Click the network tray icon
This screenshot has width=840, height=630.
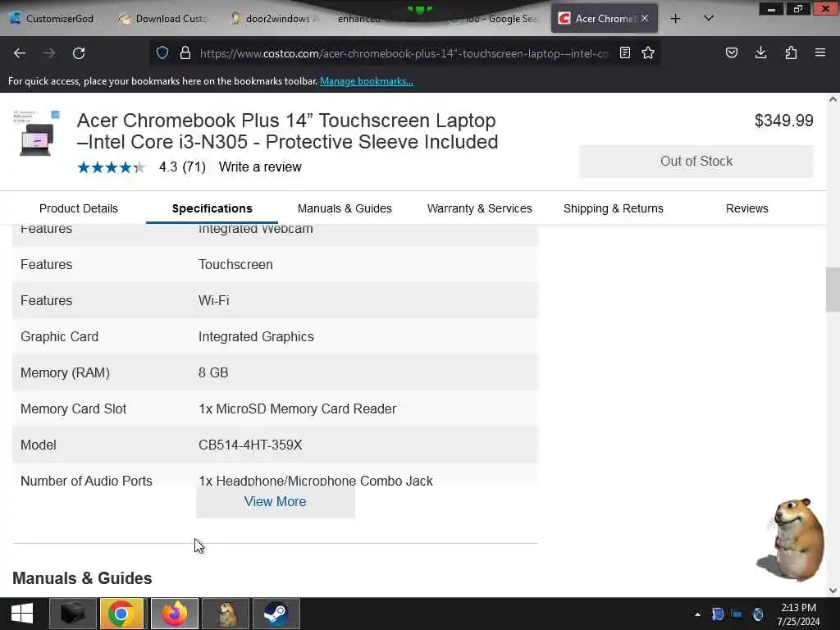tap(737, 614)
